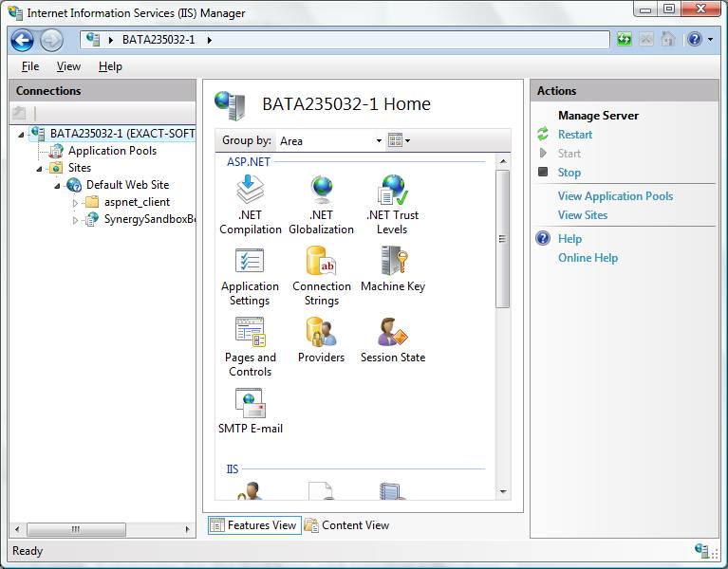Open the Group by Area dropdown
Image resolution: width=728 pixels, height=569 pixels.
click(x=329, y=140)
